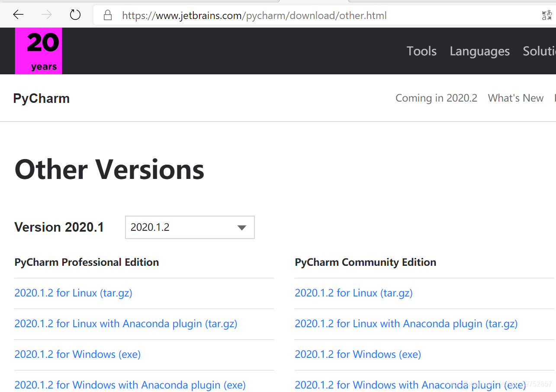Click the PyCharm product title

click(42, 99)
